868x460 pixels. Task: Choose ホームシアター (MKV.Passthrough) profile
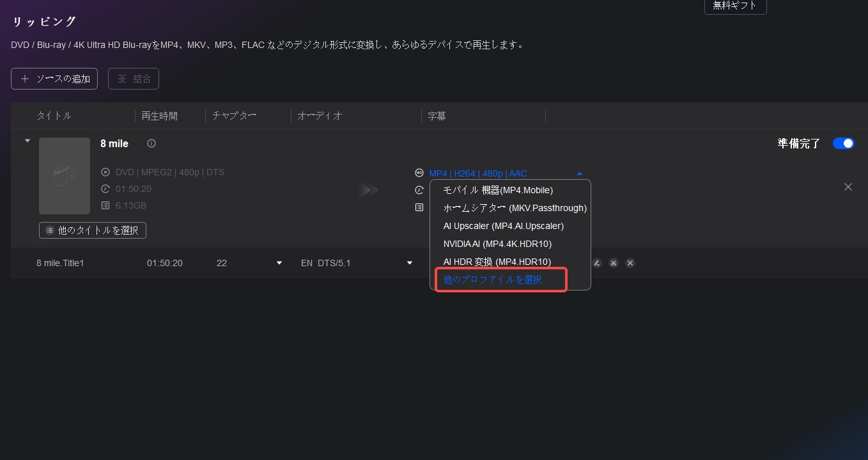click(x=515, y=208)
